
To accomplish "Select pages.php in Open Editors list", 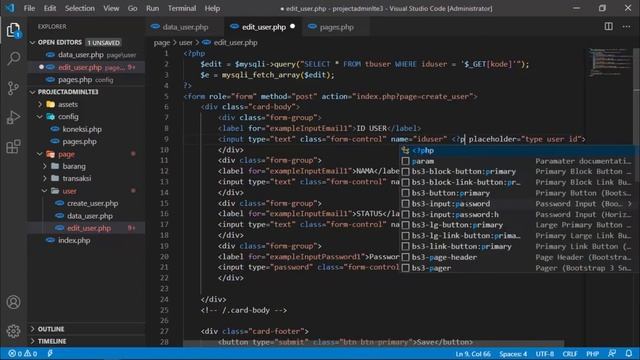I will [x=75, y=80].
